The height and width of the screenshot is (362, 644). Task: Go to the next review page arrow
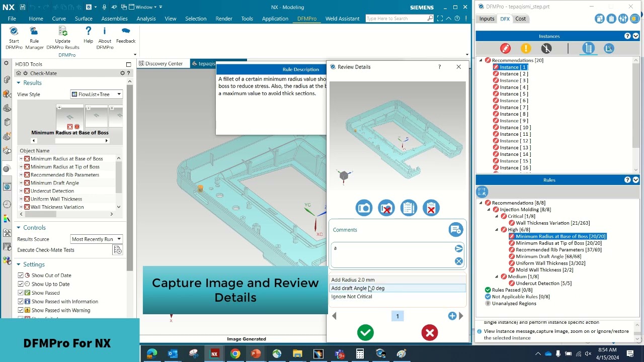[x=461, y=316]
